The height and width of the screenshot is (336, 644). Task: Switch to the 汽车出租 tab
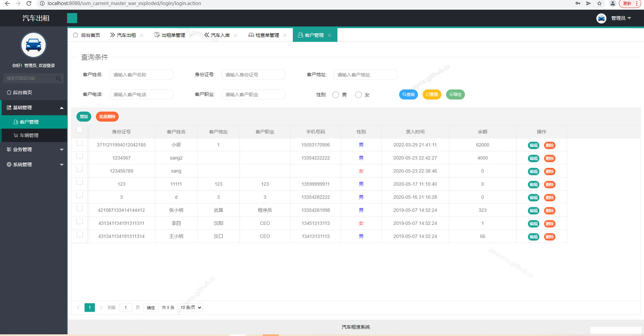click(126, 35)
